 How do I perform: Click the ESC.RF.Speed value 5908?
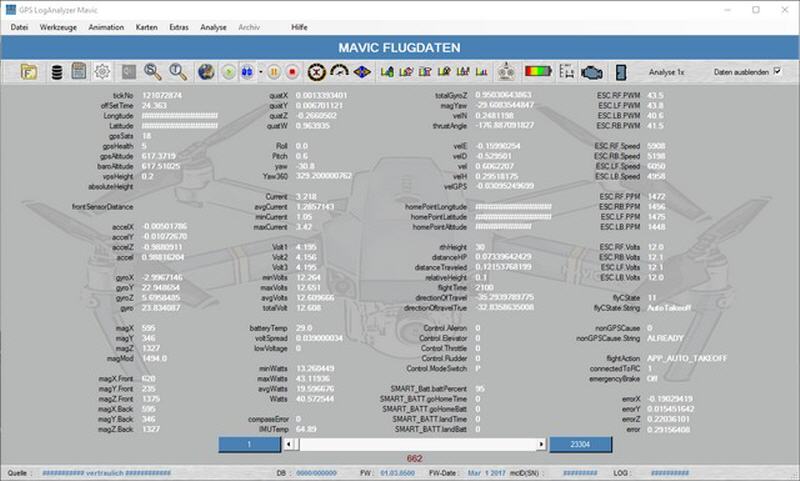pyautogui.click(x=656, y=146)
